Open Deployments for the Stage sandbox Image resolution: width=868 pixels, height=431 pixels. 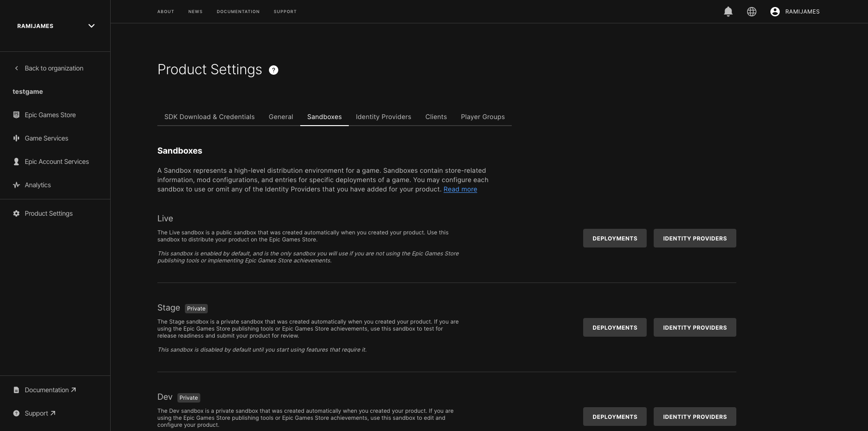[615, 327]
